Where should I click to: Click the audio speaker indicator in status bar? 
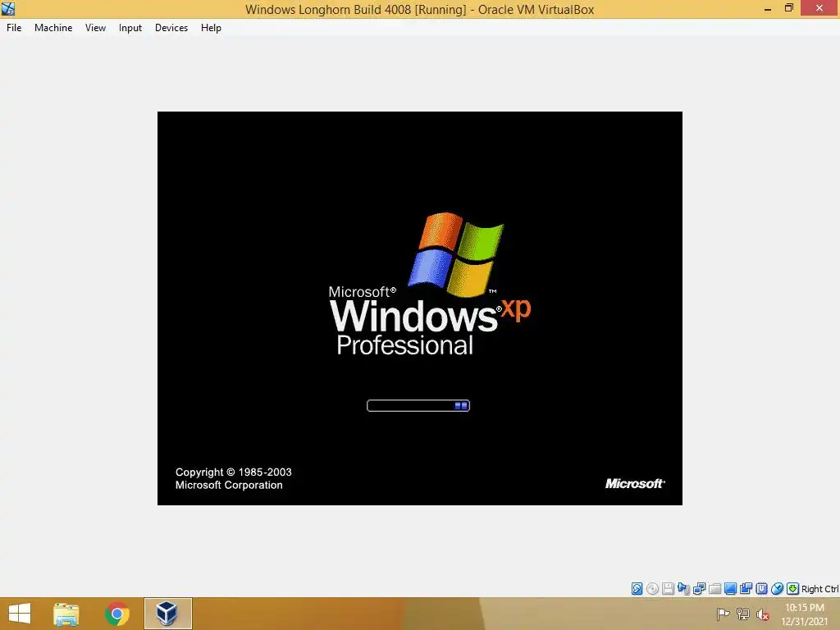pyautogui.click(x=683, y=589)
